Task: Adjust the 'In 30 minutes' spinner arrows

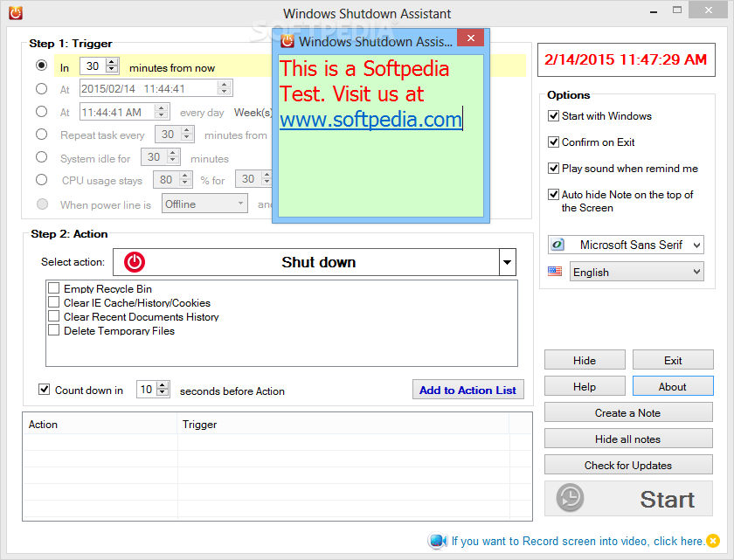Action: click(112, 66)
